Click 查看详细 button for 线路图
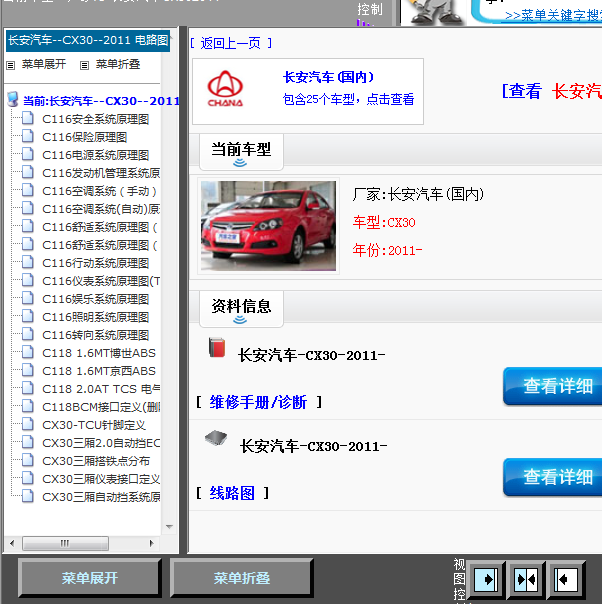The width and height of the screenshot is (602, 604). point(552,477)
